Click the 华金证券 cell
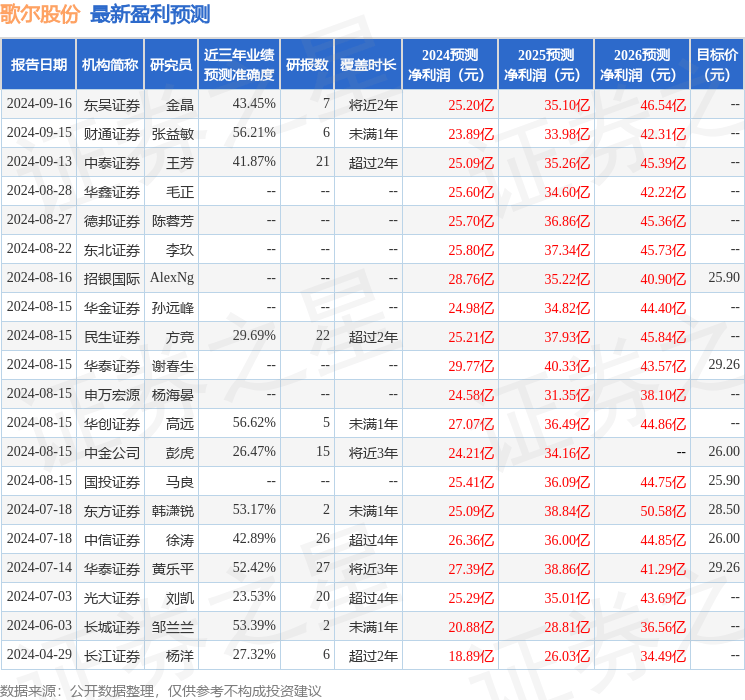Screen dimensions: 745x700 112,308
